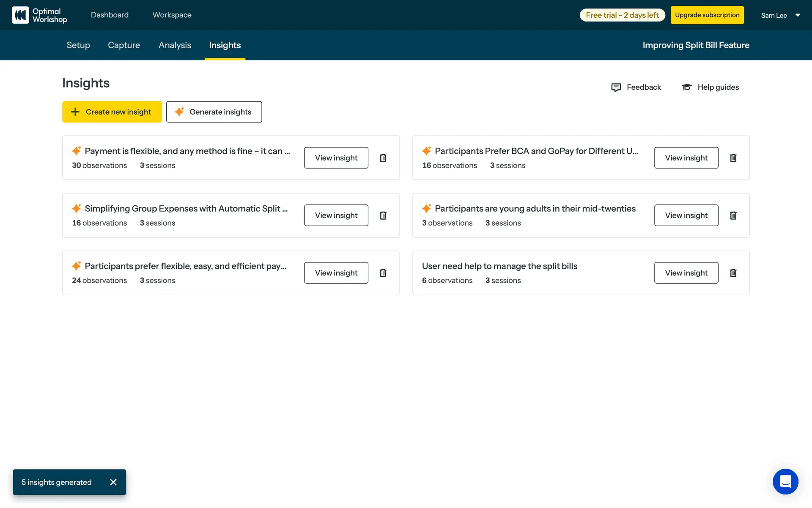This screenshot has height=508, width=812.
Task: Switch to the Analysis tab
Action: (x=175, y=45)
